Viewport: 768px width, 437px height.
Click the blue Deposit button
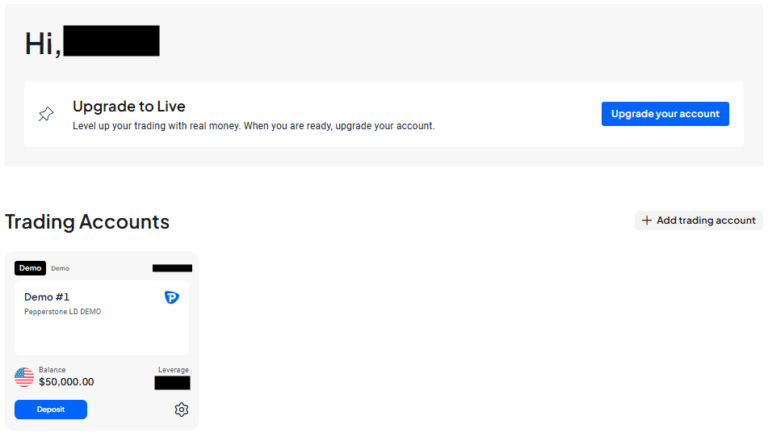[x=51, y=410]
